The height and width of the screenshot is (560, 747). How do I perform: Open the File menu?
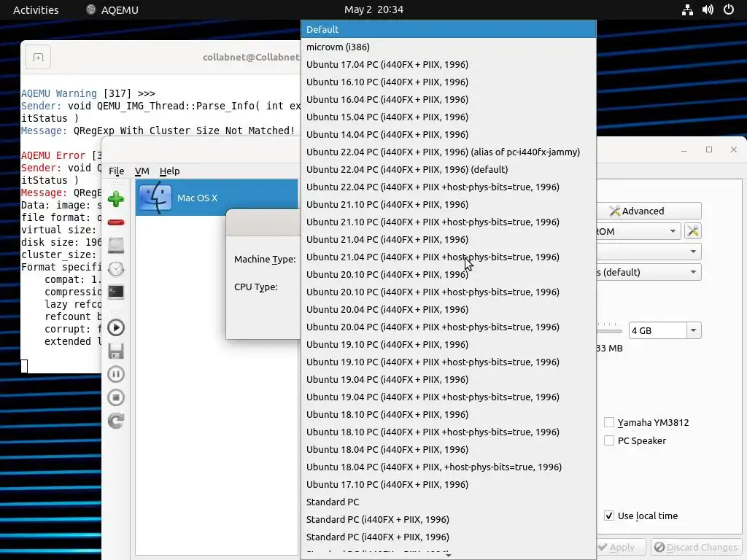click(x=116, y=171)
